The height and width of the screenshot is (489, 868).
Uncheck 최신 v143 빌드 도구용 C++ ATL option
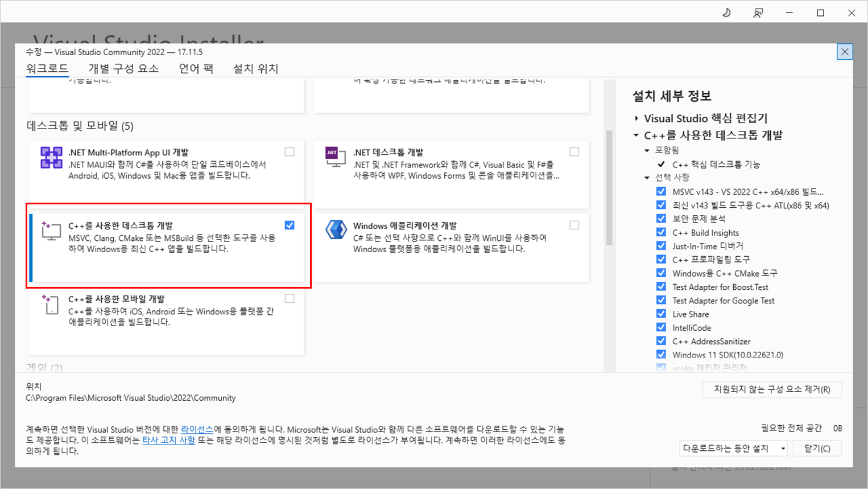click(661, 205)
